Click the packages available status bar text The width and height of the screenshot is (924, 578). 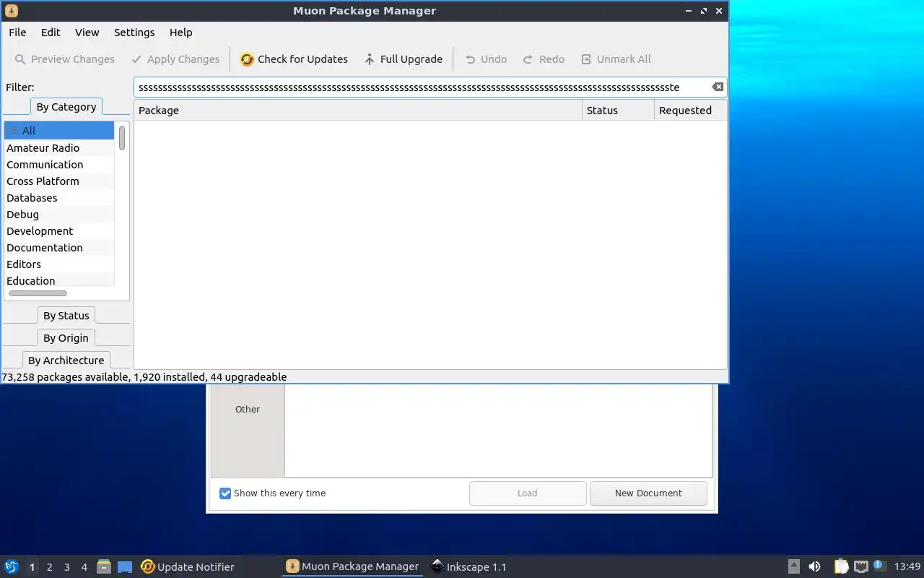pyautogui.click(x=144, y=377)
